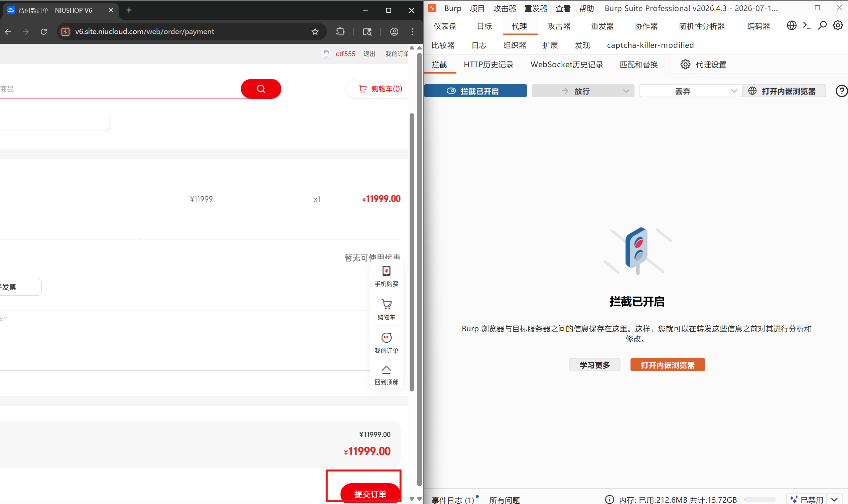Open Burp settings gear icon
The height and width of the screenshot is (504, 848).
(837, 25)
